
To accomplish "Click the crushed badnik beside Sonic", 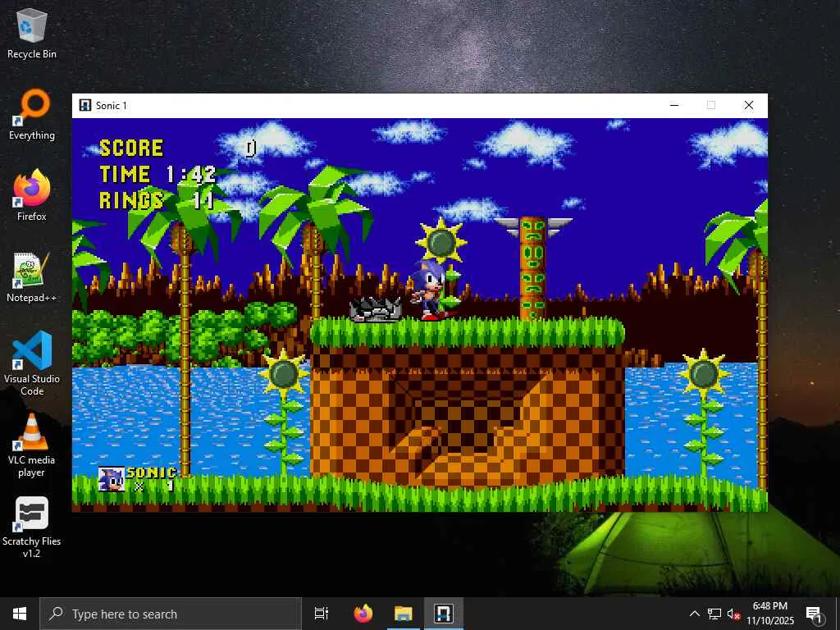I will (x=376, y=309).
